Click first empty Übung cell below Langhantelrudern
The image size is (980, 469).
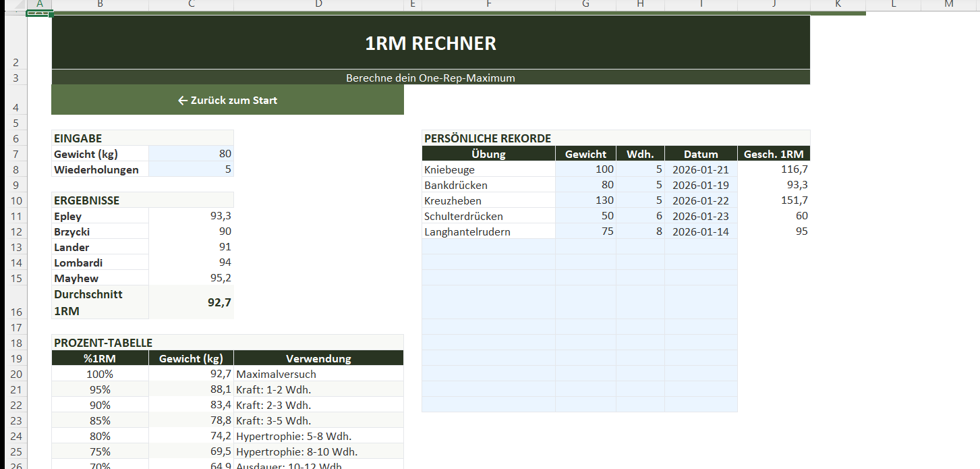point(488,247)
